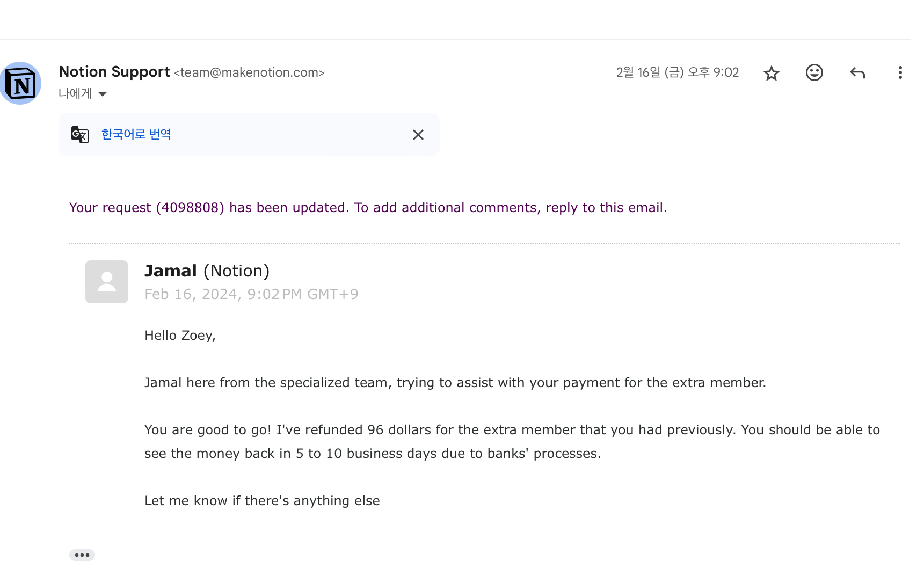Click the Jamal (Notion) name heading
The width and height of the screenshot is (924, 576).
[x=207, y=271]
